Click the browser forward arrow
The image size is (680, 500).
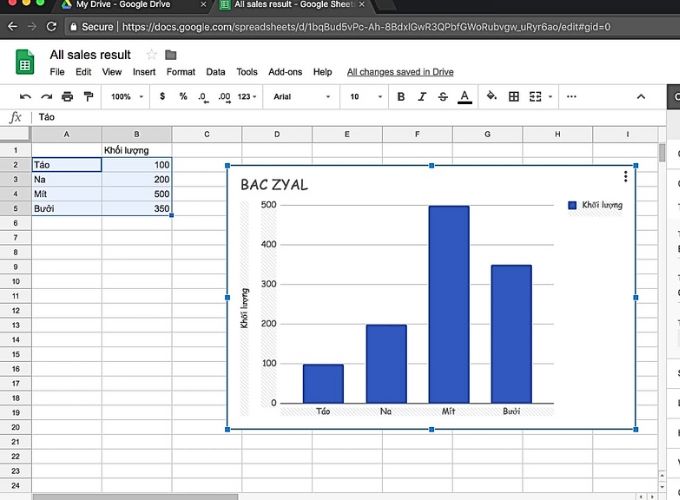pyautogui.click(x=32, y=27)
